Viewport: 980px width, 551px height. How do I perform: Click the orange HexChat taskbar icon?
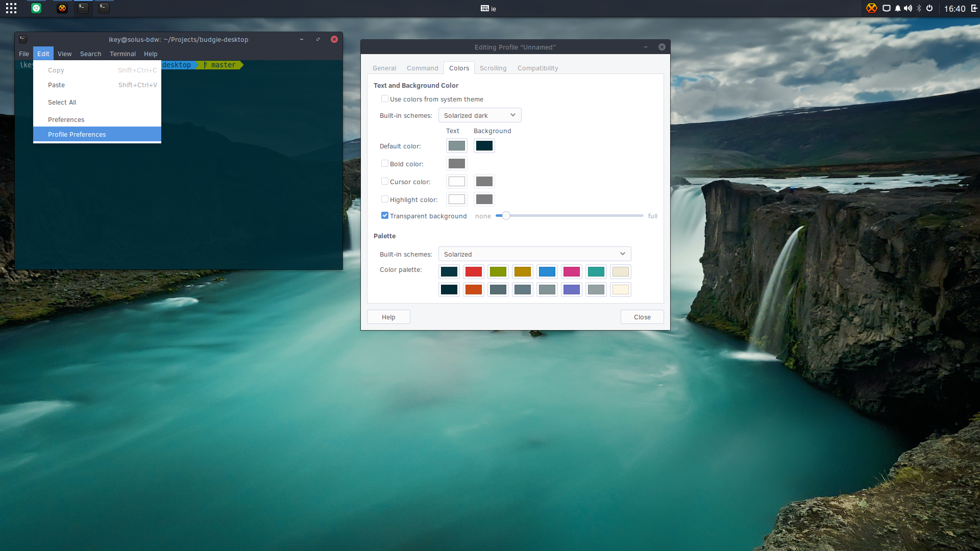click(x=62, y=8)
